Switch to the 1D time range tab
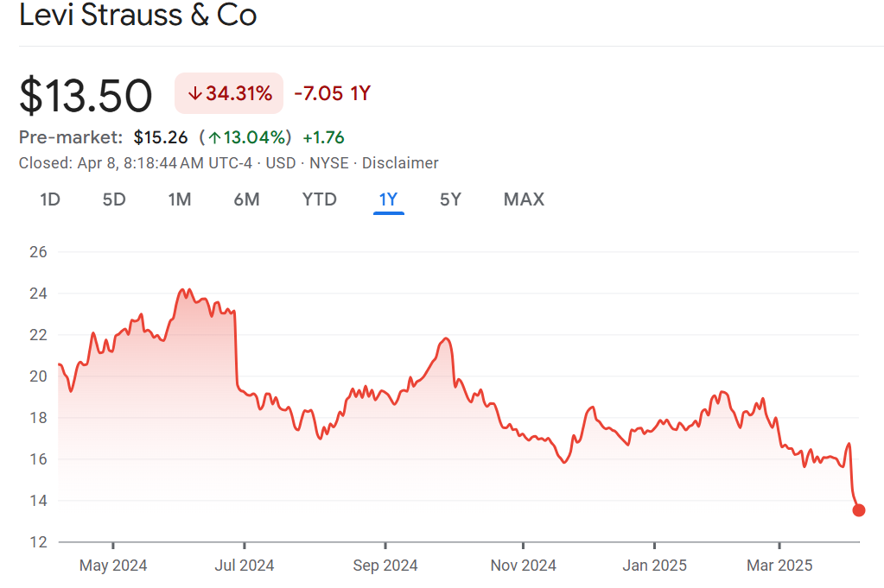This screenshot has height=588, width=884. pos(50,199)
